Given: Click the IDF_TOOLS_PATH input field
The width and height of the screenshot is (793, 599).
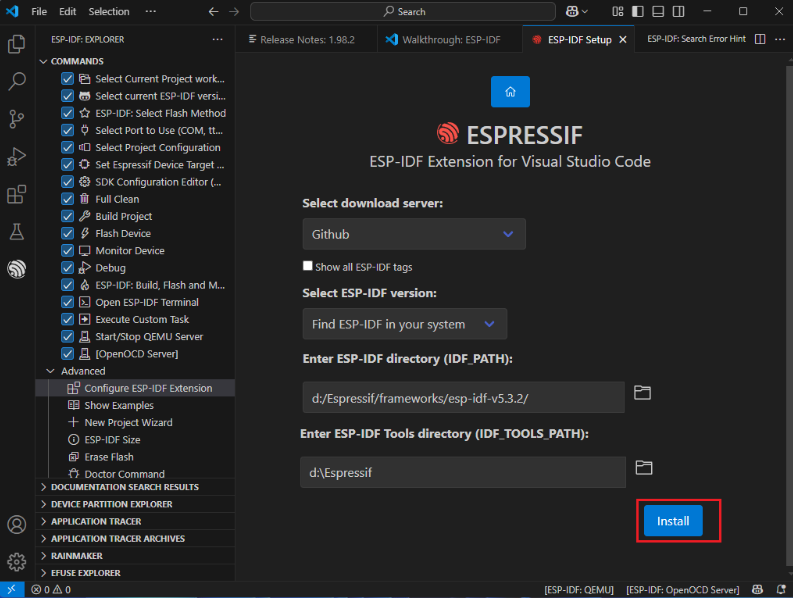Looking at the screenshot, I should pyautogui.click(x=463, y=472).
